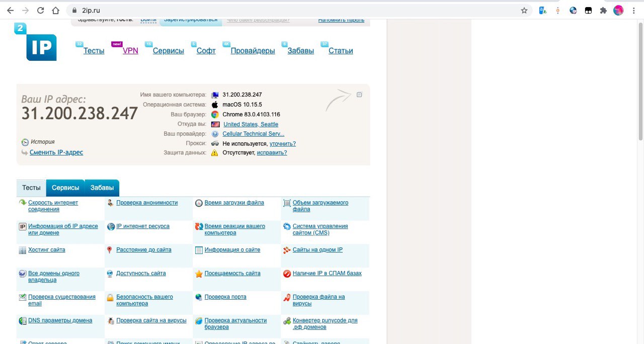The height and width of the screenshot is (344, 644).
Task: Click Напомнить пароль link
Action: [341, 20]
